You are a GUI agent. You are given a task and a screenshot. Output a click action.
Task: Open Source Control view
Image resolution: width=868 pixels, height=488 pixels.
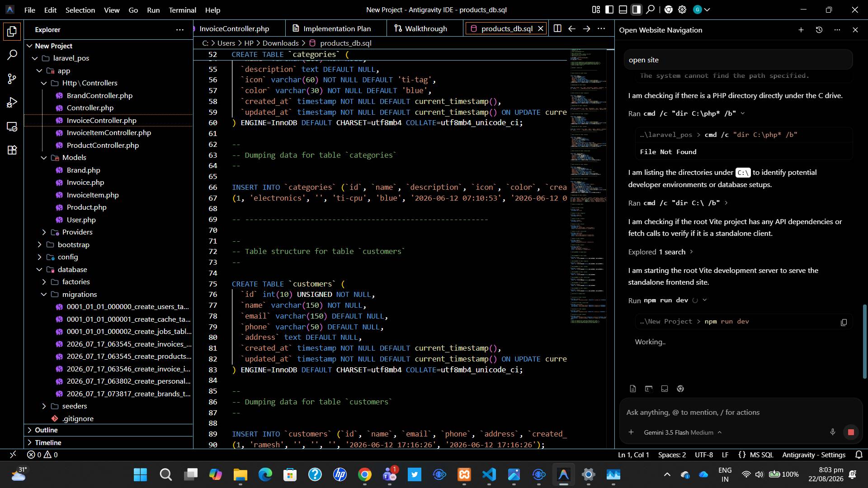[12, 79]
